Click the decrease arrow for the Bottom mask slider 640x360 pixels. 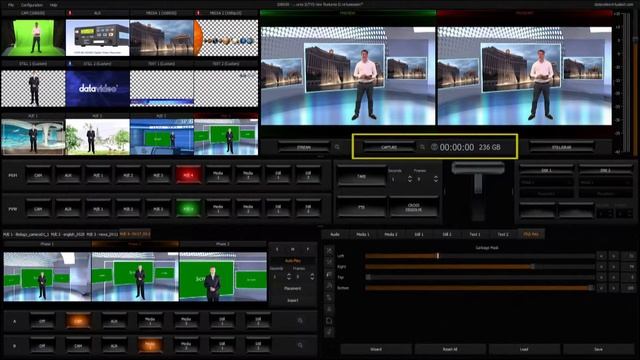[601, 288]
